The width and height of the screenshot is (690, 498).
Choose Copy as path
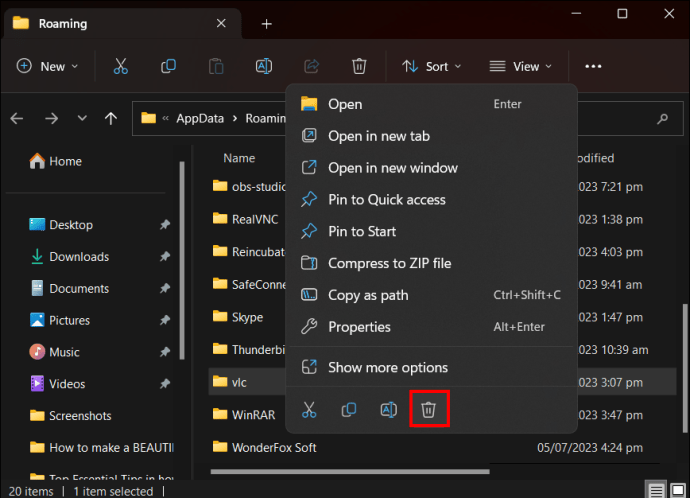[431, 295]
